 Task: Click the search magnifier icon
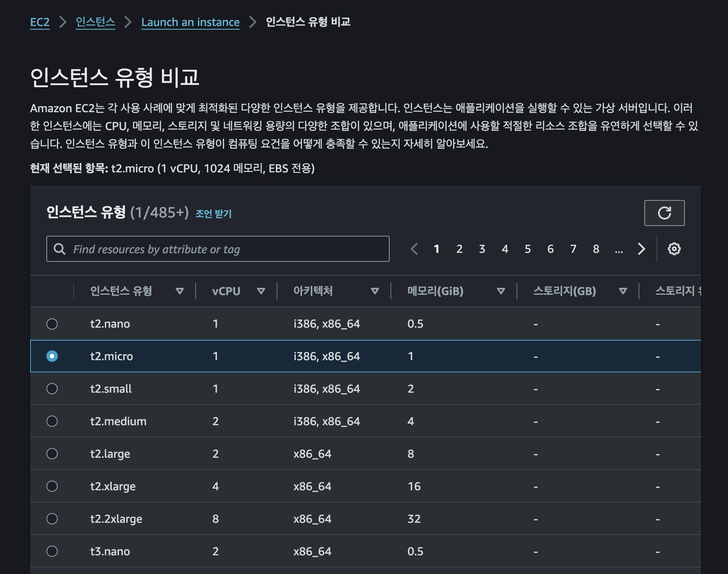(x=59, y=249)
